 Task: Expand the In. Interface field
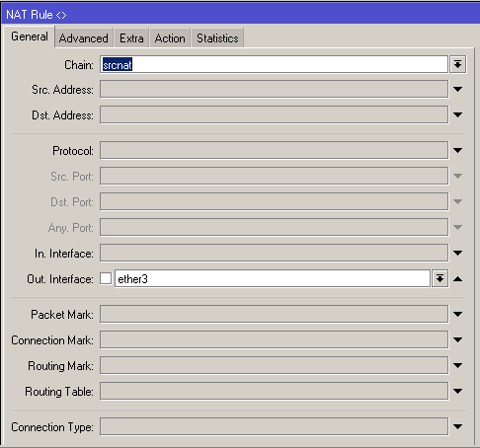point(457,253)
